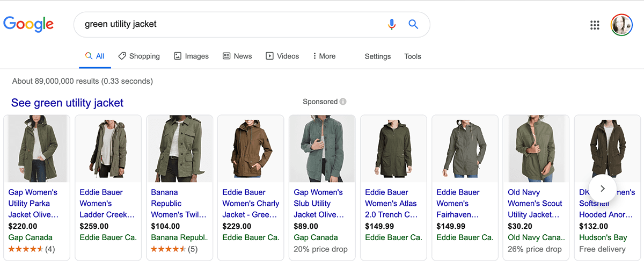Switch to the Shopping tab
The height and width of the screenshot is (267, 644).
[x=139, y=56]
